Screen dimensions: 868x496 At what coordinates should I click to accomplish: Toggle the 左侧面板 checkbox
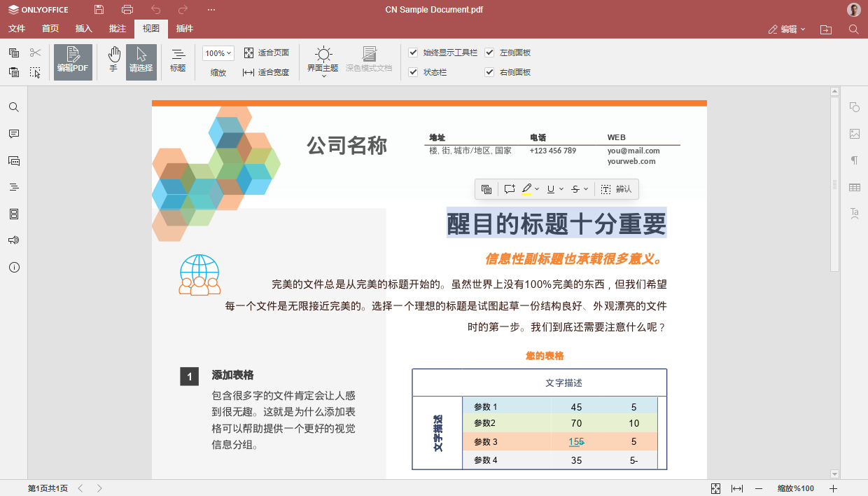coord(489,53)
